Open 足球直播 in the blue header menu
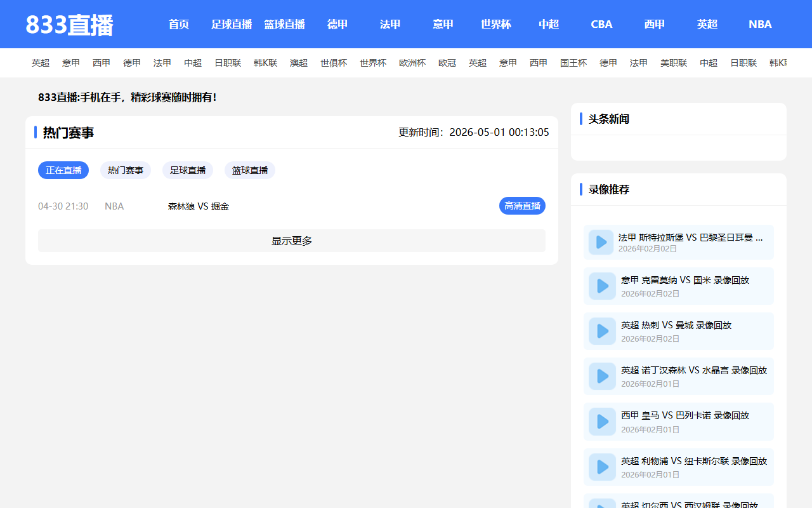Screen dimensions: 812x508 pos(232,24)
